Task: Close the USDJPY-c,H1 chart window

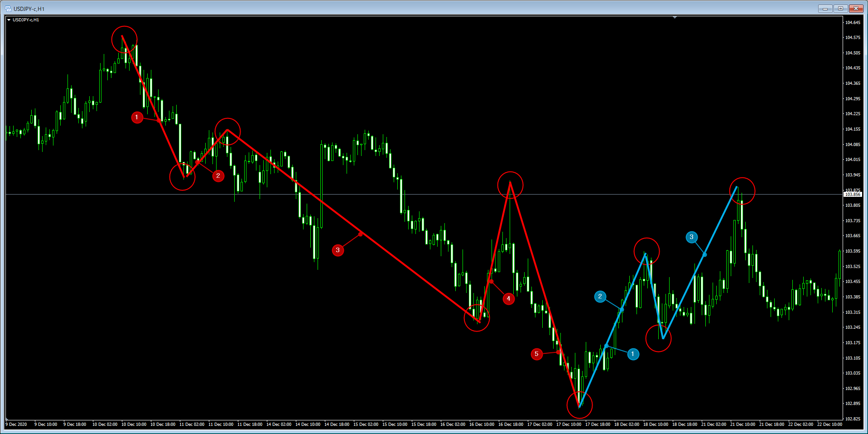Action: (856, 9)
